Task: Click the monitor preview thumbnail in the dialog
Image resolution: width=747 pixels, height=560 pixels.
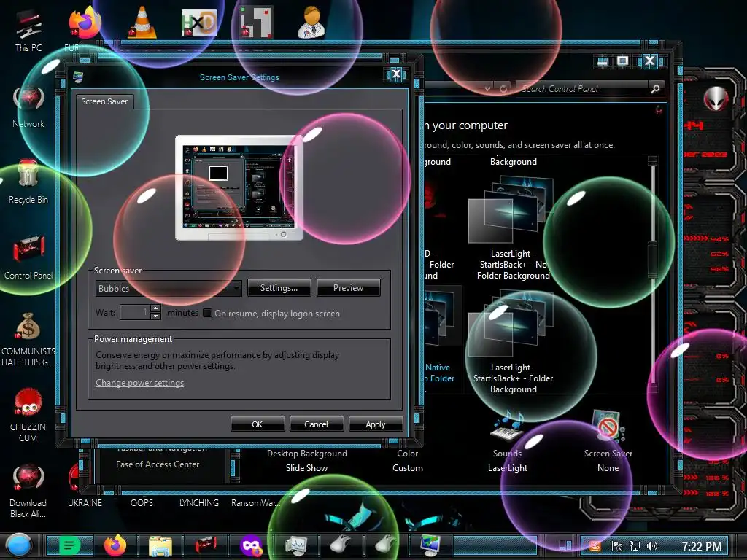Action: (x=239, y=187)
